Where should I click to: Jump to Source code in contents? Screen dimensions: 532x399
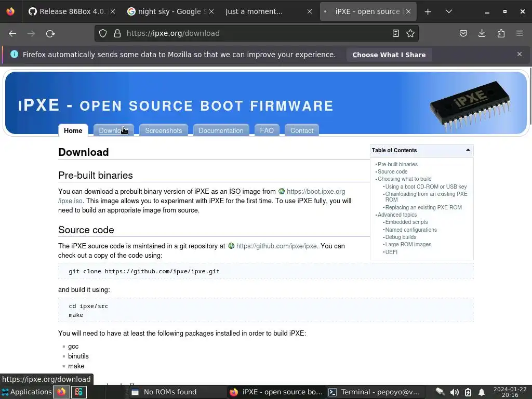click(393, 171)
